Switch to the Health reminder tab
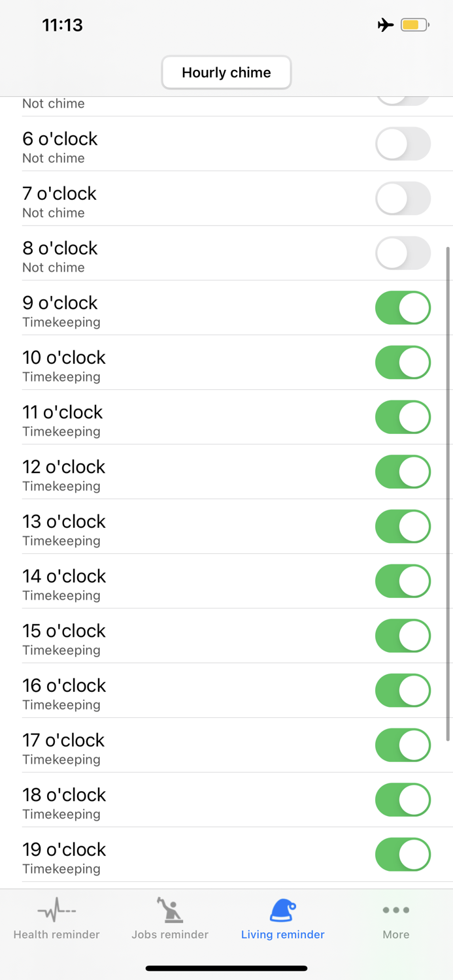 (x=56, y=920)
